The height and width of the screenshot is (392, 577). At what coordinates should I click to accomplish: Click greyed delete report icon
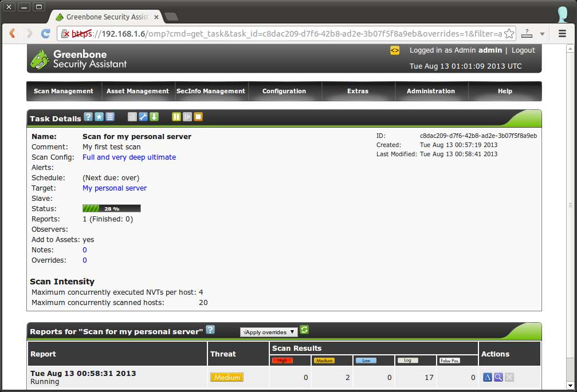coord(509,377)
